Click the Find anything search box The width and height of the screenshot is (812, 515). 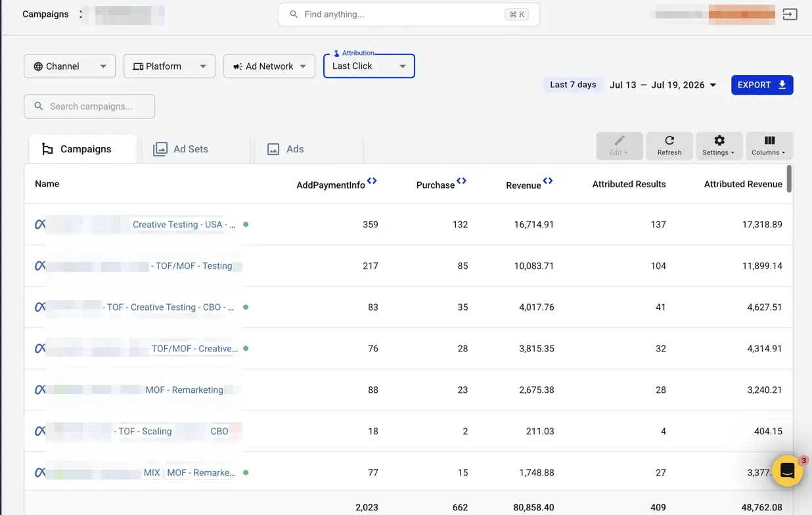[x=409, y=14]
